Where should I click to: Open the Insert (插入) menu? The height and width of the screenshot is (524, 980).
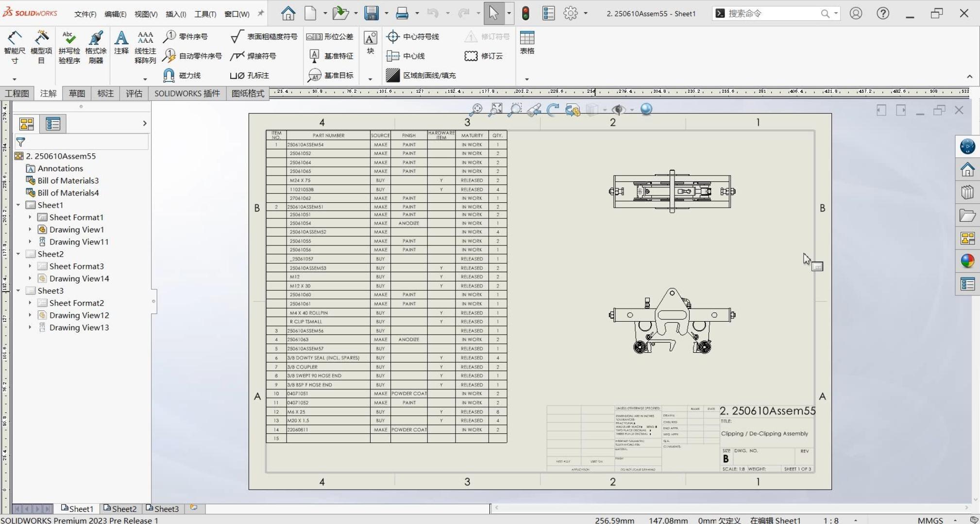pyautogui.click(x=176, y=14)
